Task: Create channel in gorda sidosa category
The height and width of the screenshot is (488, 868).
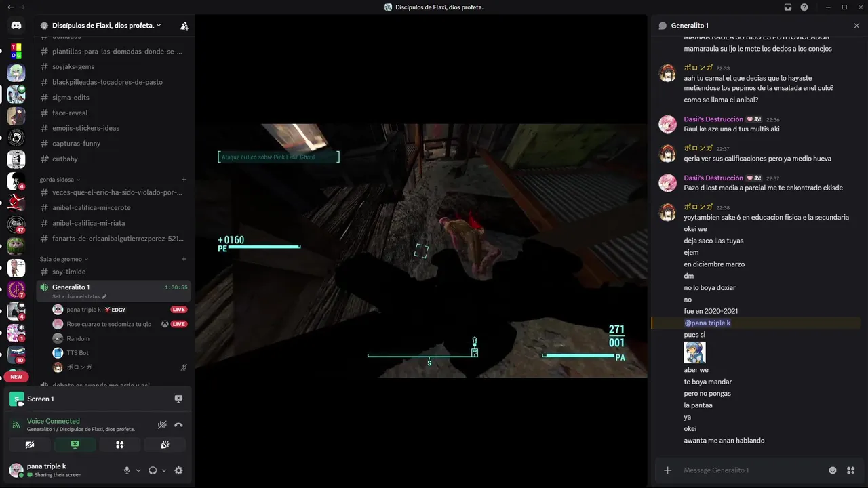Action: tap(184, 180)
